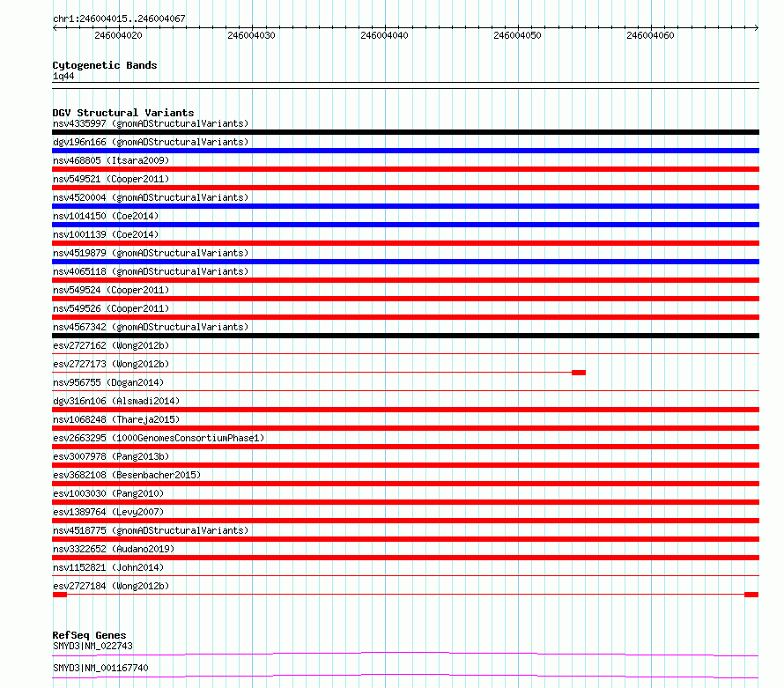
Task: Click the 1q44 cytogenetic band label
Action: [63, 77]
